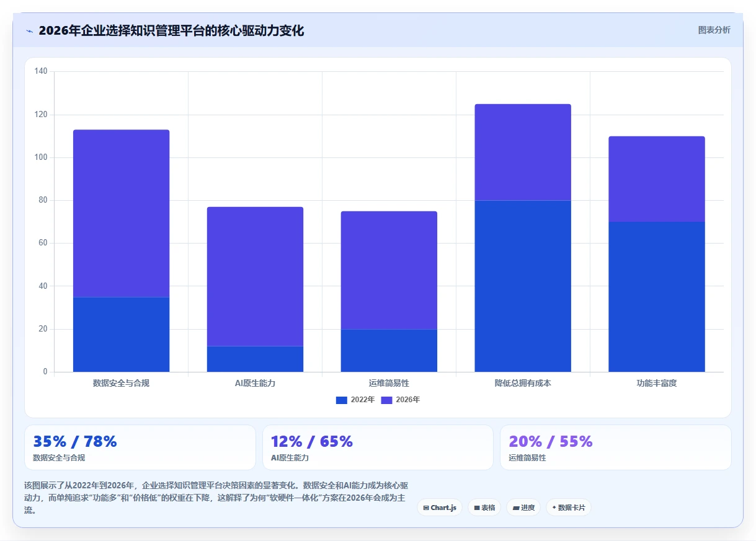Click the 2026 segment of the 数据安全与合规 bar
Viewport: 756px width, 541px height.
click(x=121, y=213)
